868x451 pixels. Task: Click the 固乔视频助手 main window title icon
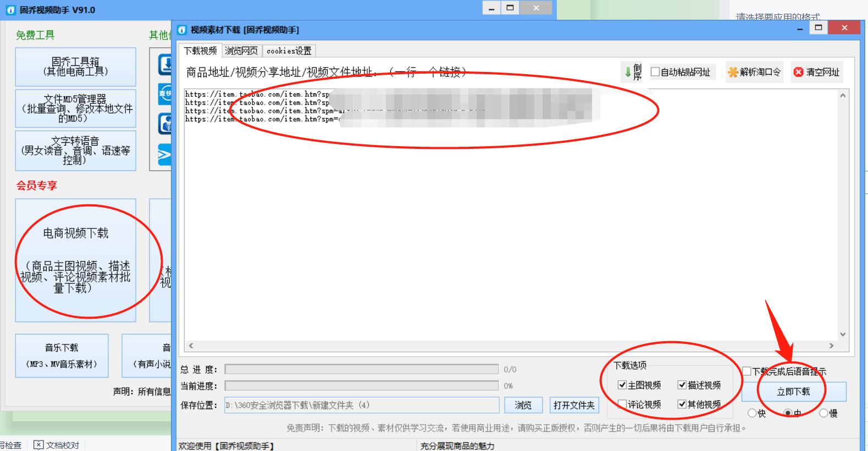(10, 10)
